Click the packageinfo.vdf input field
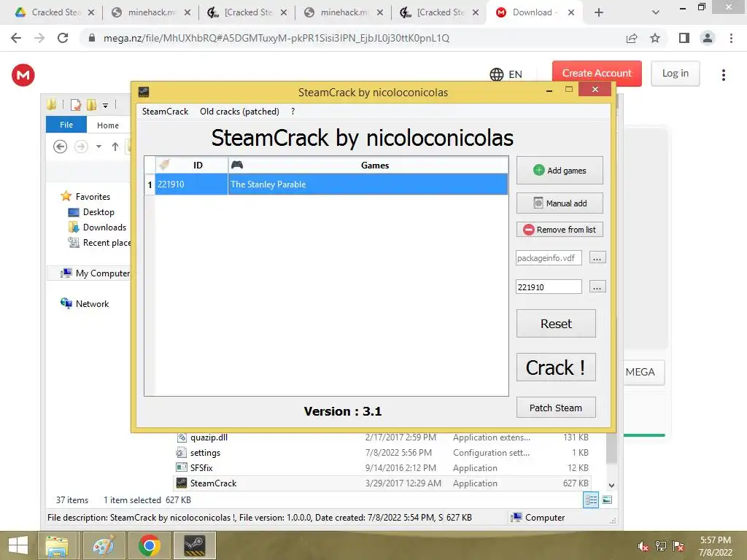This screenshot has width=747, height=560. click(x=549, y=257)
